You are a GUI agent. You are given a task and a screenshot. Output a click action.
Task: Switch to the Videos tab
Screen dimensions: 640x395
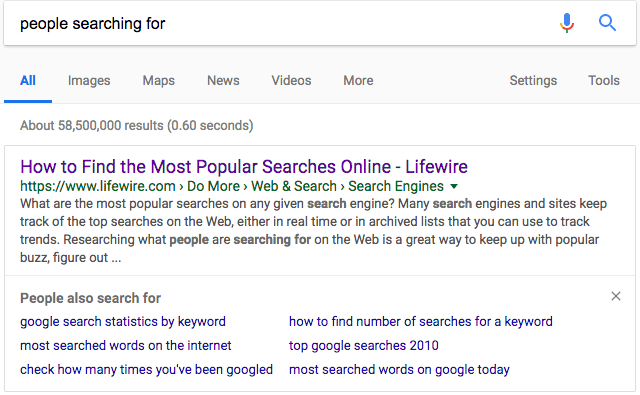[291, 80]
